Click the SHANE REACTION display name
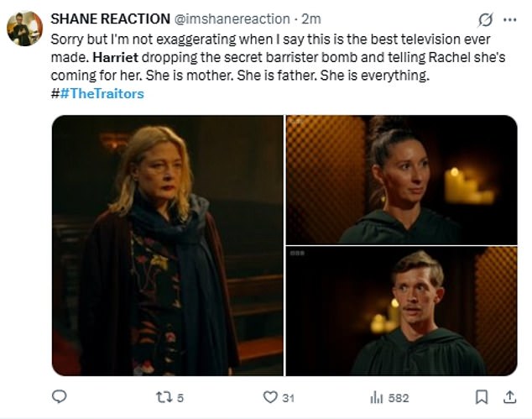This screenshot has height=419, width=532. 111,19
